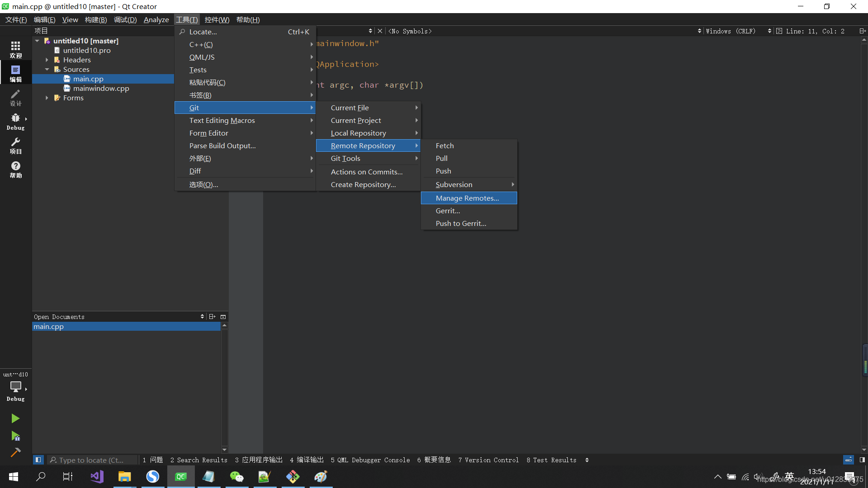Switch to Edit mode (编辑)
Viewport: 868px width, 488px height.
pos(16,73)
